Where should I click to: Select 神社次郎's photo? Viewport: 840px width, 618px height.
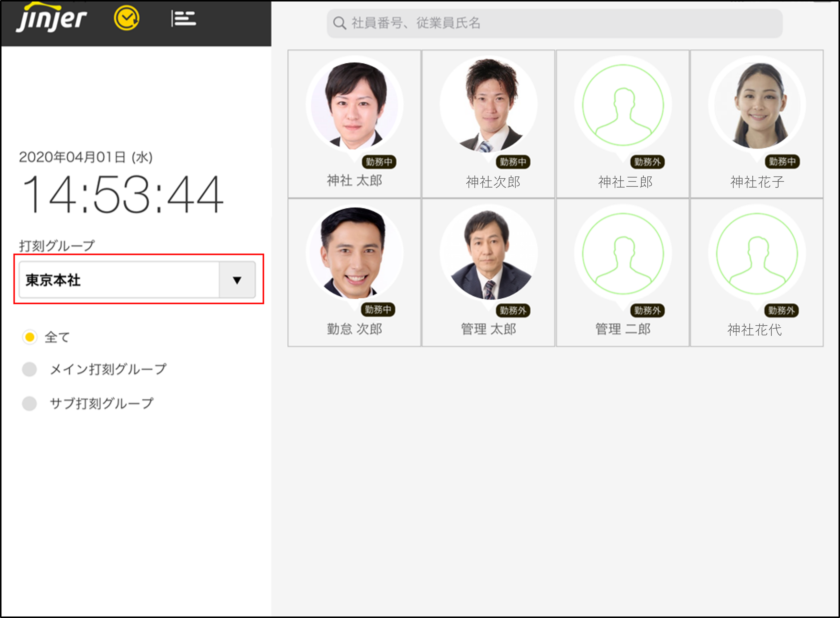(x=488, y=105)
